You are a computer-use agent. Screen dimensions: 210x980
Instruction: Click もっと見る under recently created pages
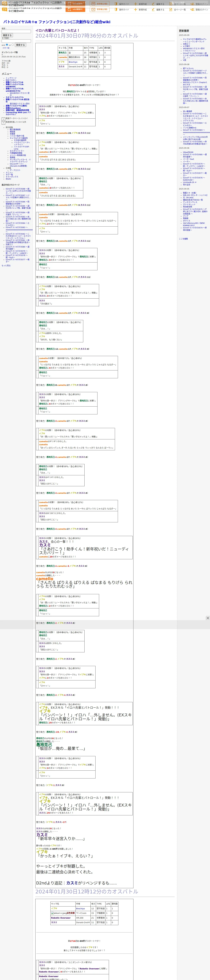[6, 266]
